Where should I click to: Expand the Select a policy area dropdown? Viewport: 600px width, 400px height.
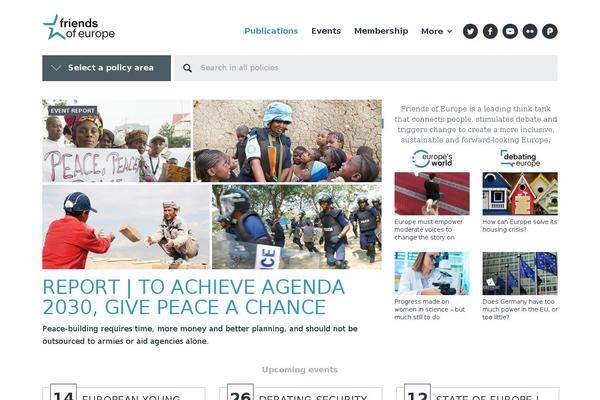point(106,68)
